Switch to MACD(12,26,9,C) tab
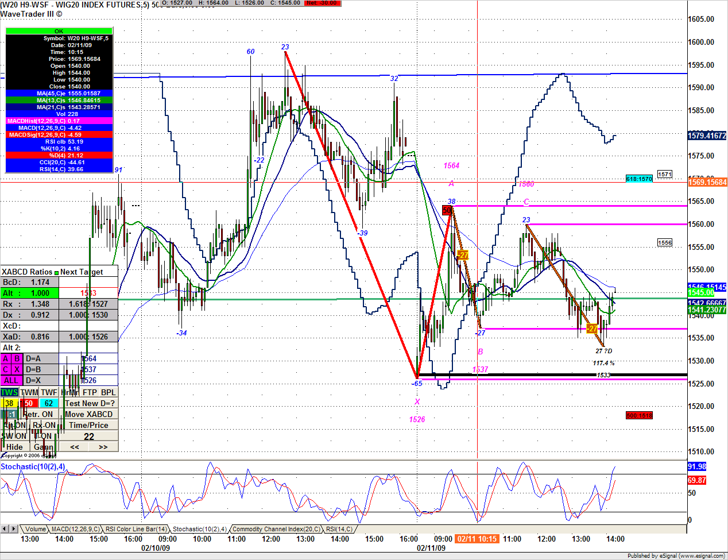The width and height of the screenshot is (728, 560). [x=75, y=529]
